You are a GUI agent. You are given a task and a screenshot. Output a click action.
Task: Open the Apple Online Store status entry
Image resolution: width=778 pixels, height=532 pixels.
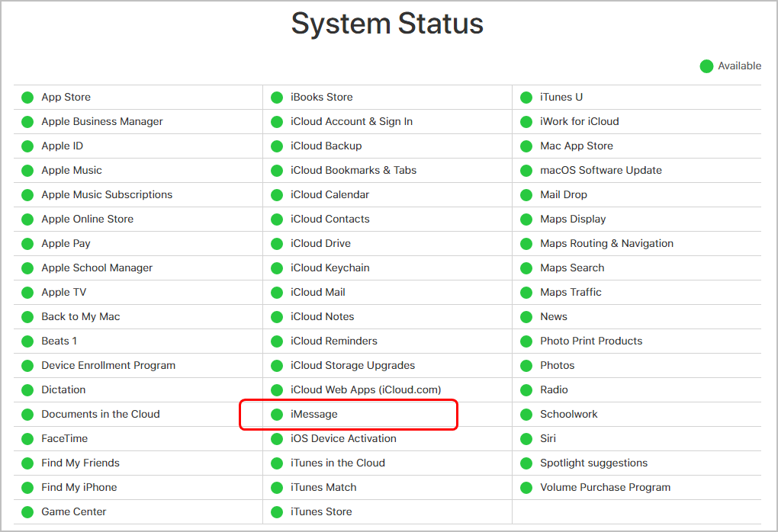(x=87, y=220)
